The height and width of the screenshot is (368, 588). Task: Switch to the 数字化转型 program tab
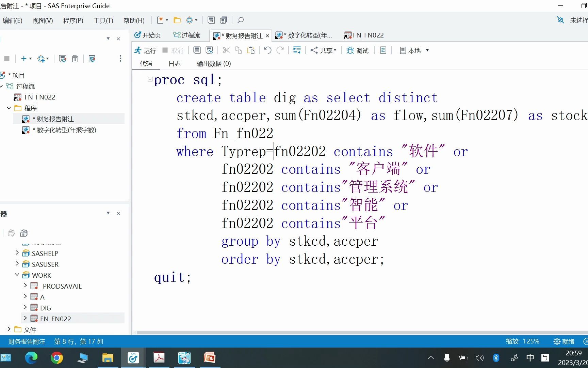[x=304, y=35]
